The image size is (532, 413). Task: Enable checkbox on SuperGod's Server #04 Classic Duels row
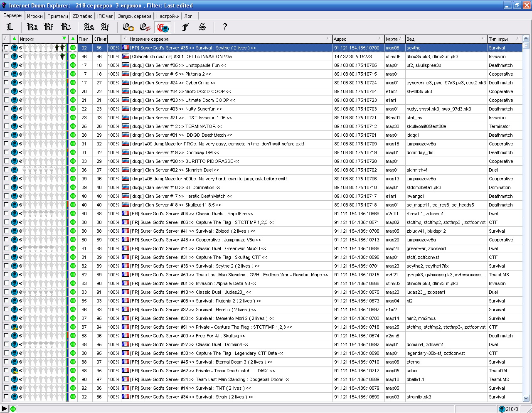click(6, 214)
